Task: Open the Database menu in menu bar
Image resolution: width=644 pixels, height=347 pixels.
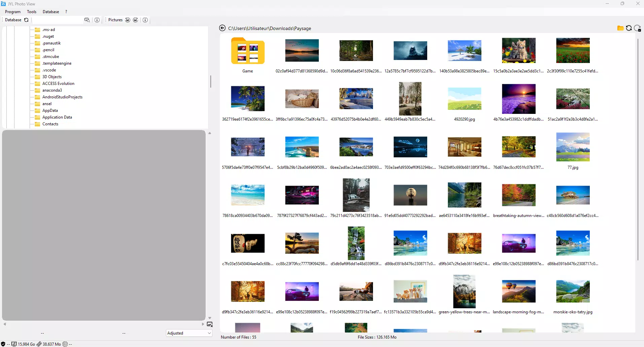Action: point(51,11)
